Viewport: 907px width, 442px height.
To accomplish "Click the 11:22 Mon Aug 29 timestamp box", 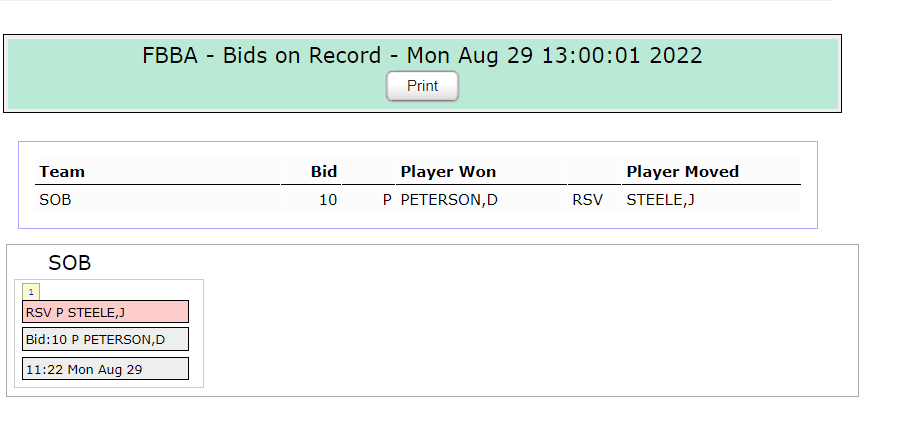I will tap(105, 369).
